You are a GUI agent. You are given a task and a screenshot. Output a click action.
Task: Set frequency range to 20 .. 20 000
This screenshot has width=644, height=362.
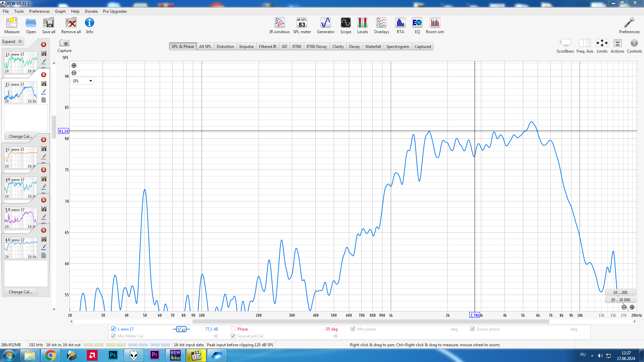pos(620,300)
